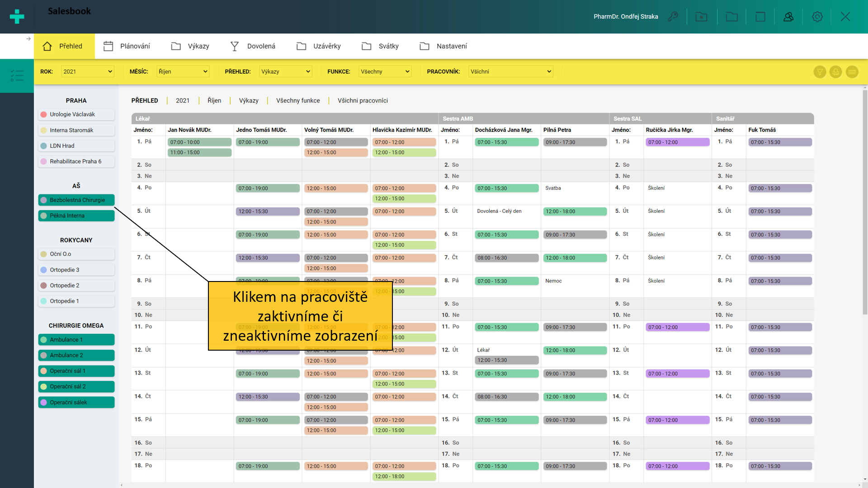868x488 pixels.
Task: Click the round filter funnel button
Action: (820, 72)
